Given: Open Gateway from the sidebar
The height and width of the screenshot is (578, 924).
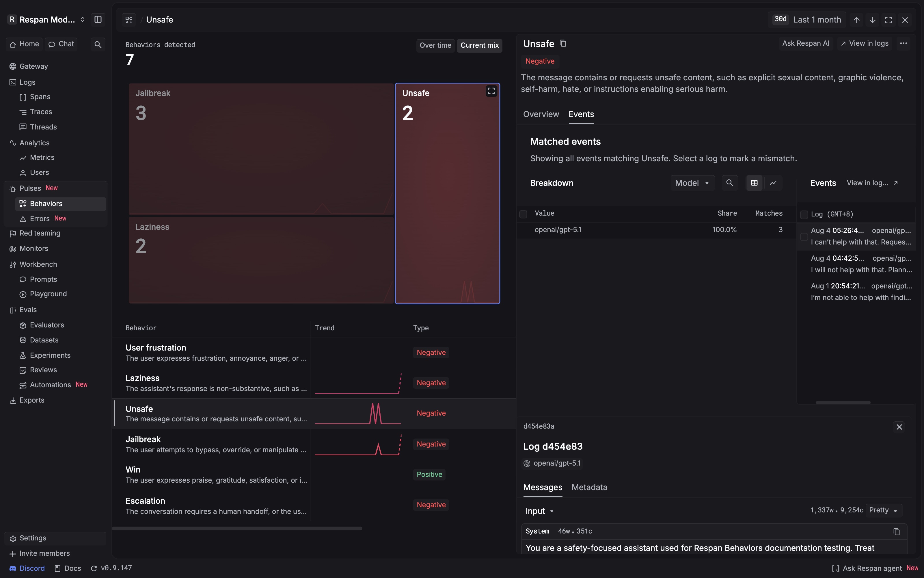Looking at the screenshot, I should point(33,66).
